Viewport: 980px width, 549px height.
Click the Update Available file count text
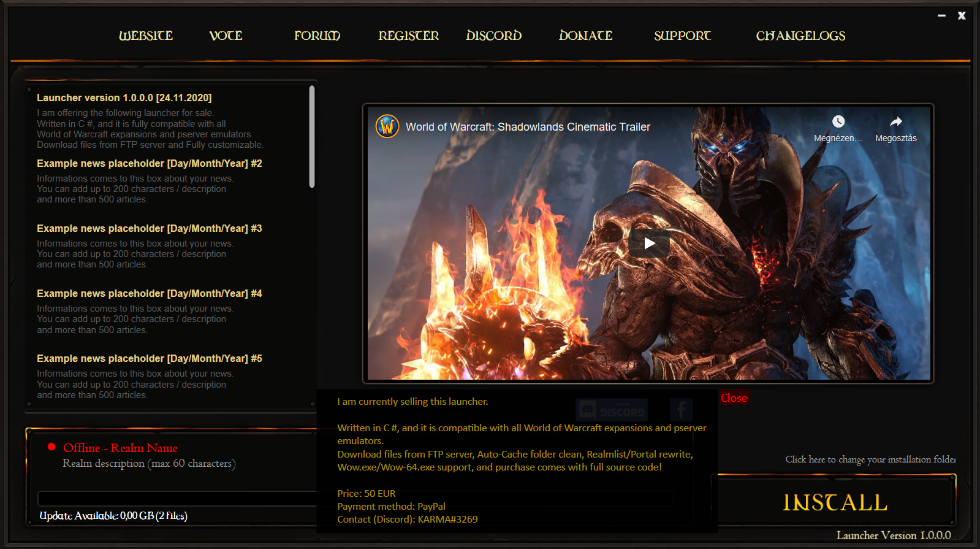pos(113,516)
